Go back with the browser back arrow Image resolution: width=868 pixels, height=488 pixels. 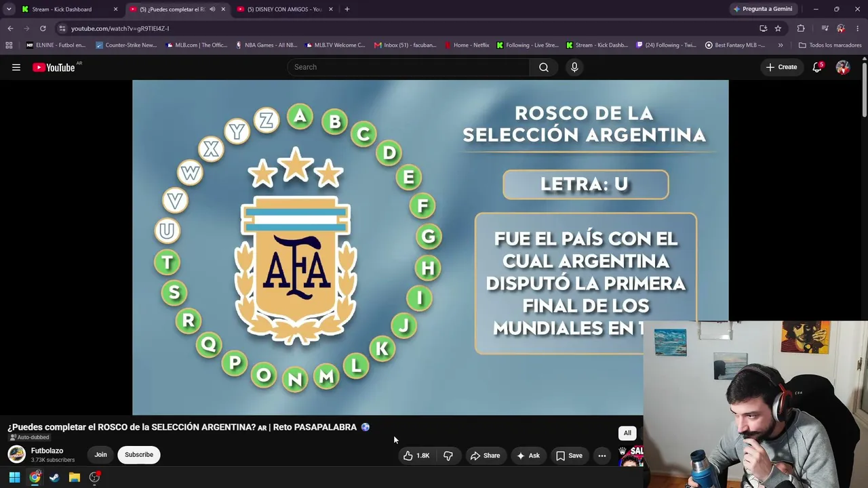tap(10, 28)
